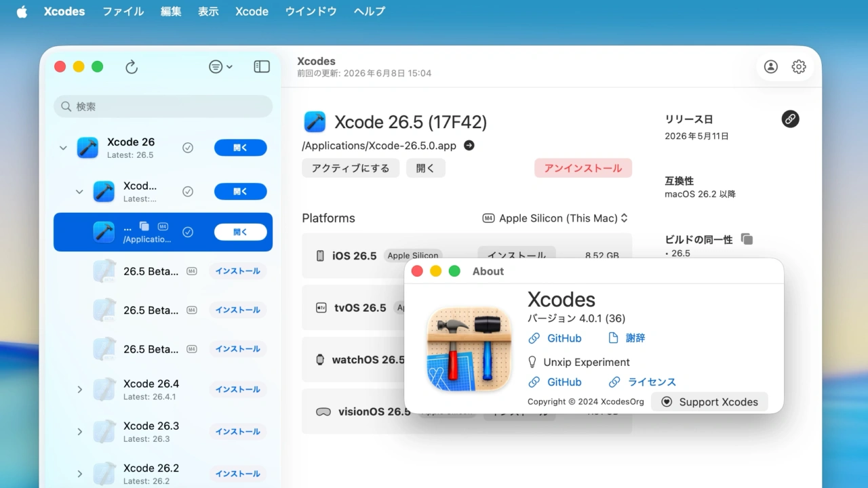868x488 pixels.
Task: Click the release notes link icon
Action: (790, 119)
